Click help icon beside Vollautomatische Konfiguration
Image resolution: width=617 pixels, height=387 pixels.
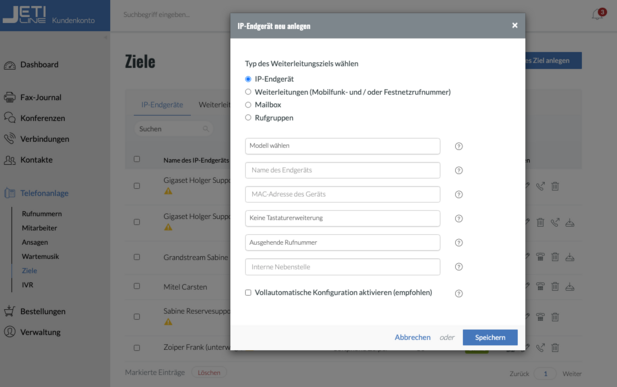point(458,293)
